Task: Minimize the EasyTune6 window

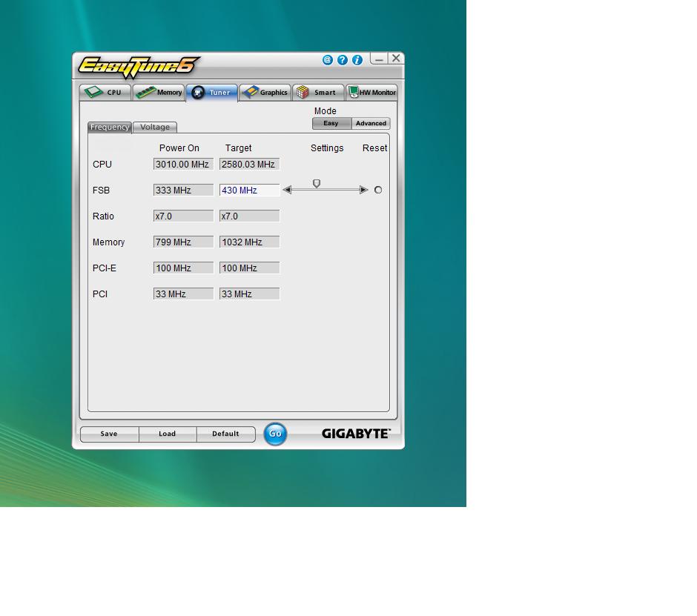Action: (x=379, y=59)
